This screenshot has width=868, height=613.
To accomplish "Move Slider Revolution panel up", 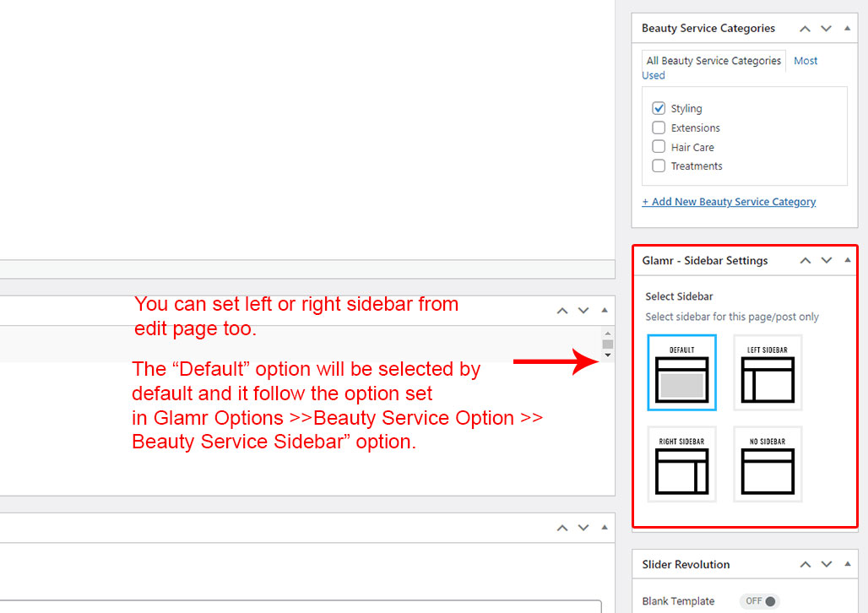I will click(x=805, y=564).
